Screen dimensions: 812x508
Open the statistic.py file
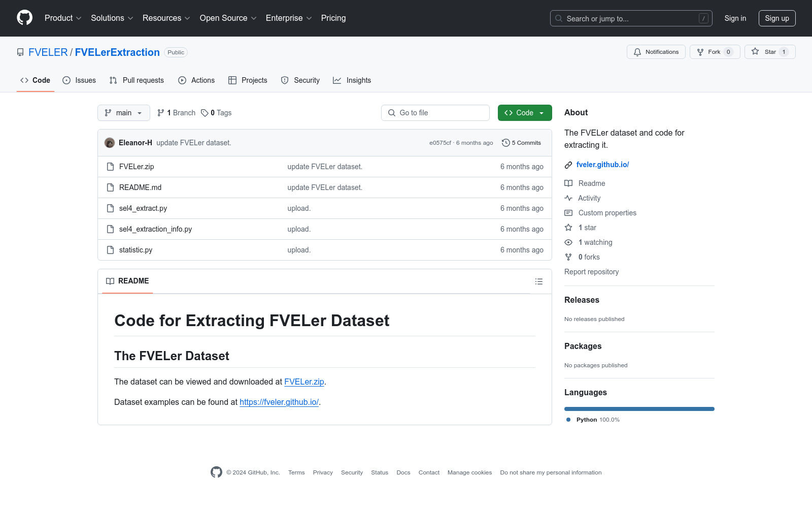tap(136, 250)
